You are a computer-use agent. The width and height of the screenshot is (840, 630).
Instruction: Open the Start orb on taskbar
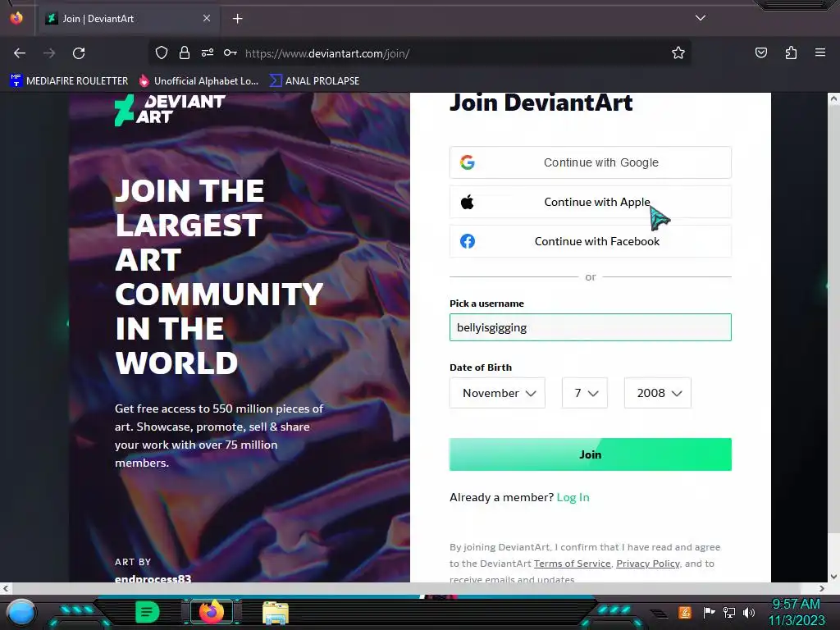click(x=21, y=612)
